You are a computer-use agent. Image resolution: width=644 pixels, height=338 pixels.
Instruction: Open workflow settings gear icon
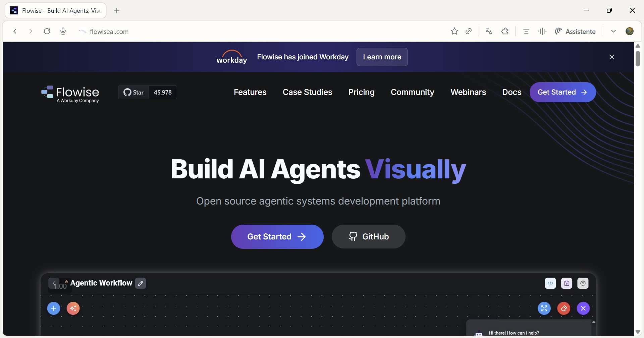point(583,283)
